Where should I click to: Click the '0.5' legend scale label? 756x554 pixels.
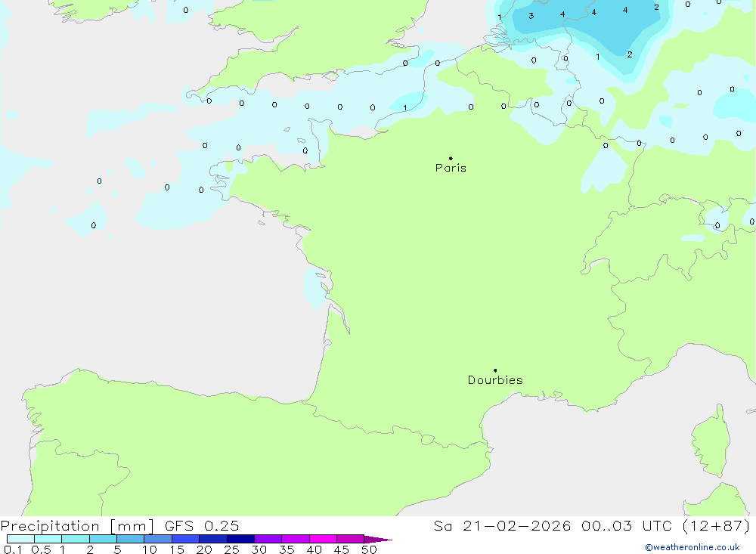(41, 549)
